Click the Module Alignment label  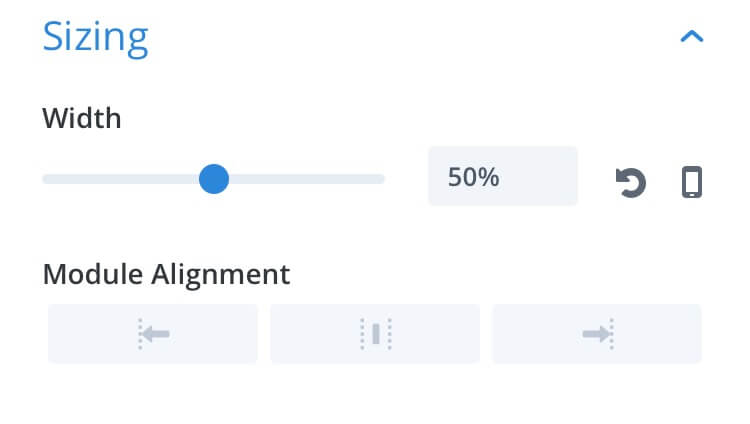tap(166, 275)
